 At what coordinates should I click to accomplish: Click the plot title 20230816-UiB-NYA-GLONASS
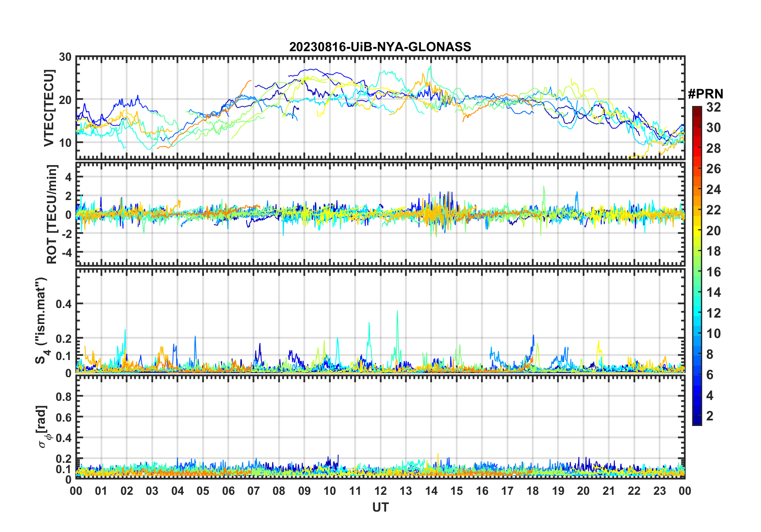(380, 47)
